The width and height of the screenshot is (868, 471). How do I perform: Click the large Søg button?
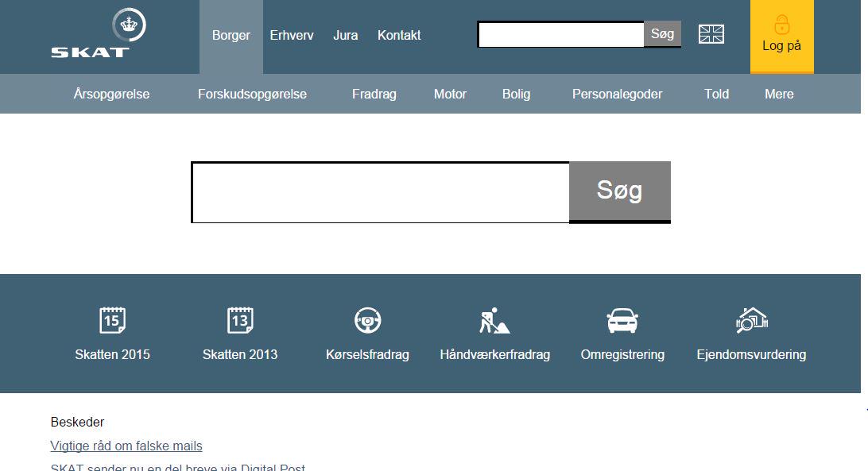tap(620, 192)
